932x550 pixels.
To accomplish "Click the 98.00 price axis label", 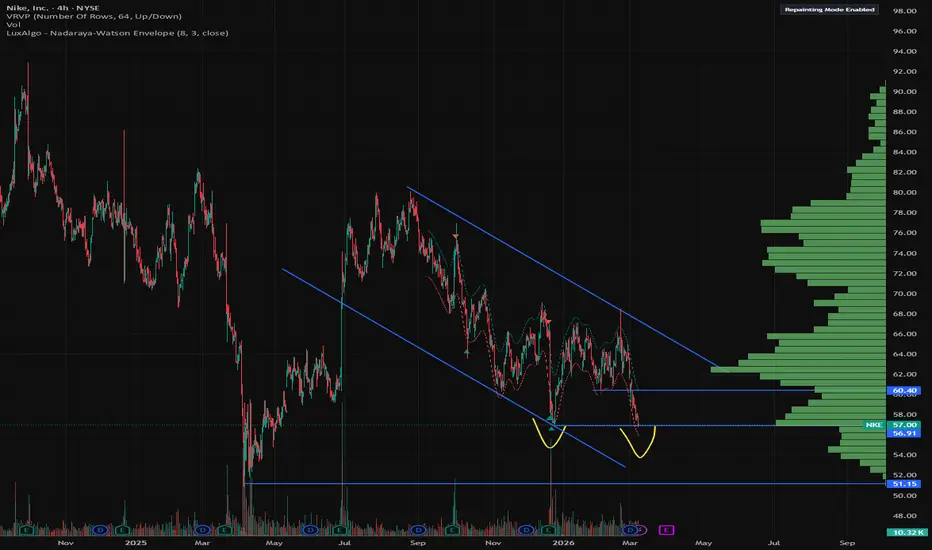I will [x=904, y=11].
